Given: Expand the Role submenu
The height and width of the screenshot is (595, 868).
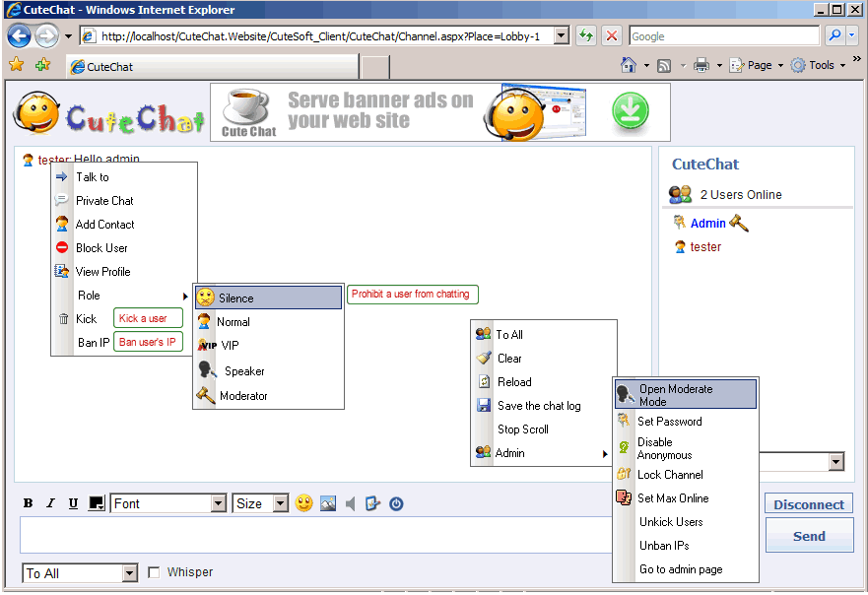Looking at the screenshot, I should coord(124,296).
